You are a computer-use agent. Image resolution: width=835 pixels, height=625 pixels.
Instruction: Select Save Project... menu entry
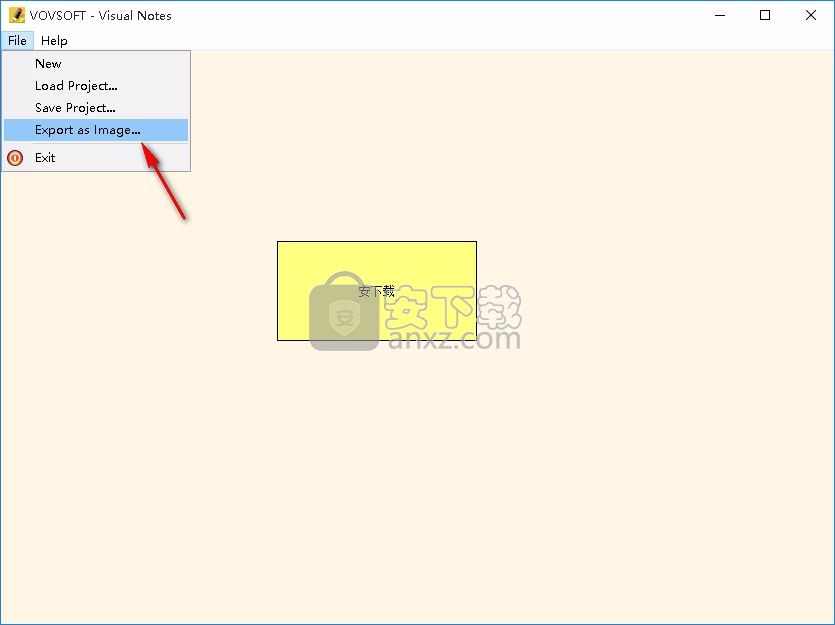[96, 108]
